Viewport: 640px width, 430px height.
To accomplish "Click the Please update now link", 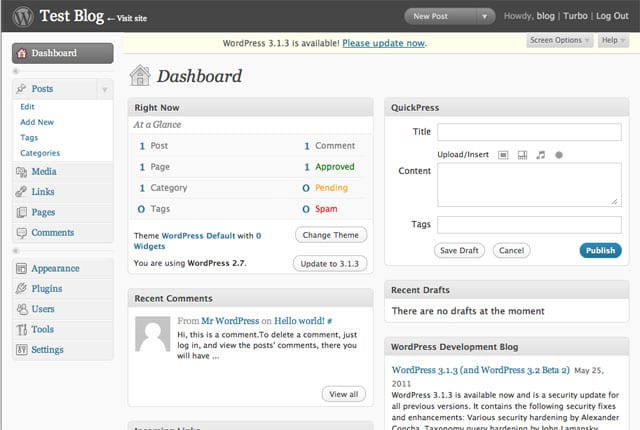I will tap(383, 43).
